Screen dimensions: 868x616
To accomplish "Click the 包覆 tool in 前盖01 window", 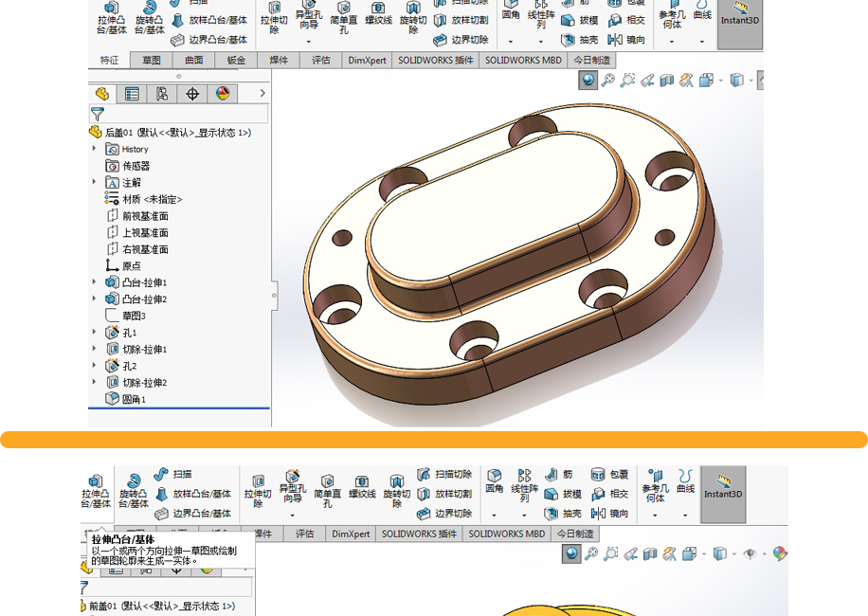I will 609,474.
